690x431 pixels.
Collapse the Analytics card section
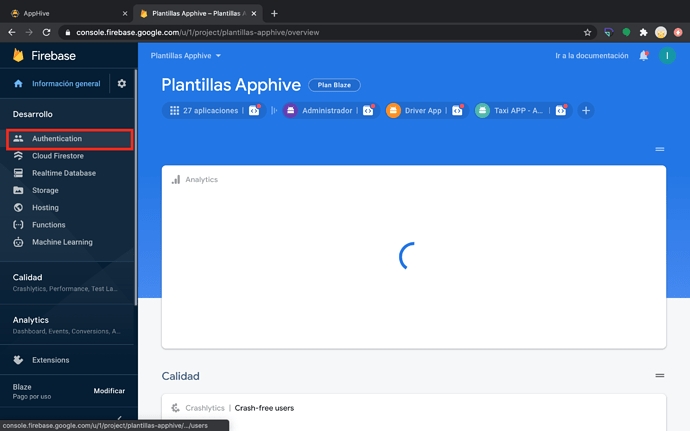pos(659,149)
